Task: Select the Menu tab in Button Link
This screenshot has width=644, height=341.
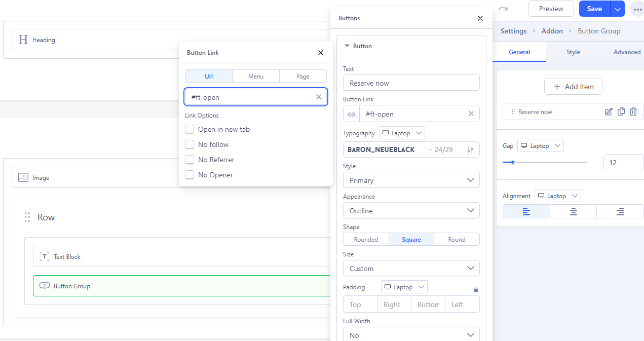Action: [256, 77]
